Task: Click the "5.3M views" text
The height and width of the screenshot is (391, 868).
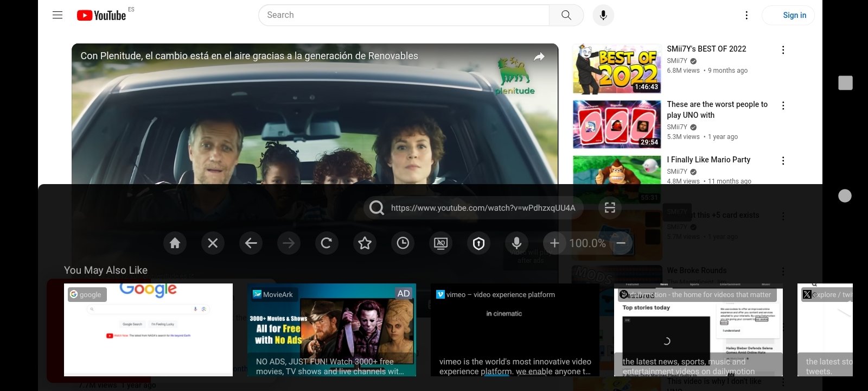Action: coord(683,137)
